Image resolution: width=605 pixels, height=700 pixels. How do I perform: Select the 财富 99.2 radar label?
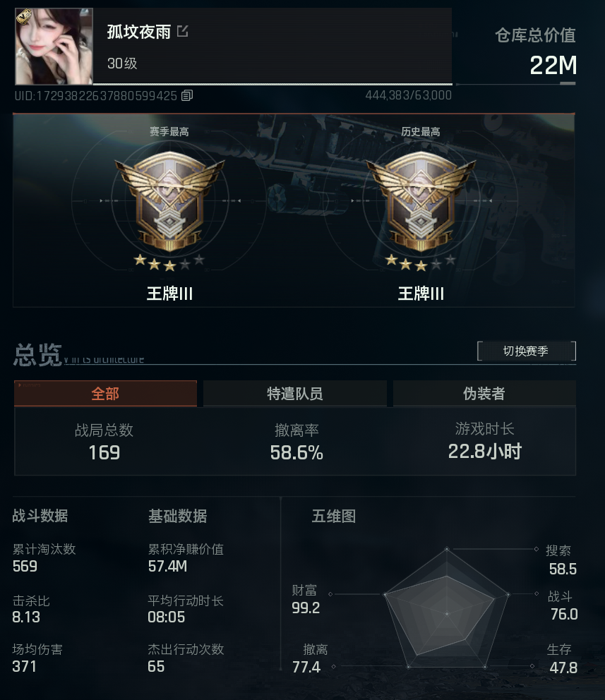[x=306, y=599]
